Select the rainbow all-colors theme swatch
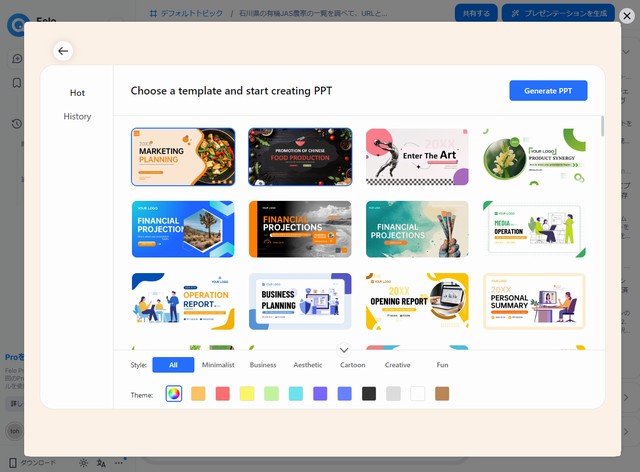The width and height of the screenshot is (640, 472). (173, 394)
